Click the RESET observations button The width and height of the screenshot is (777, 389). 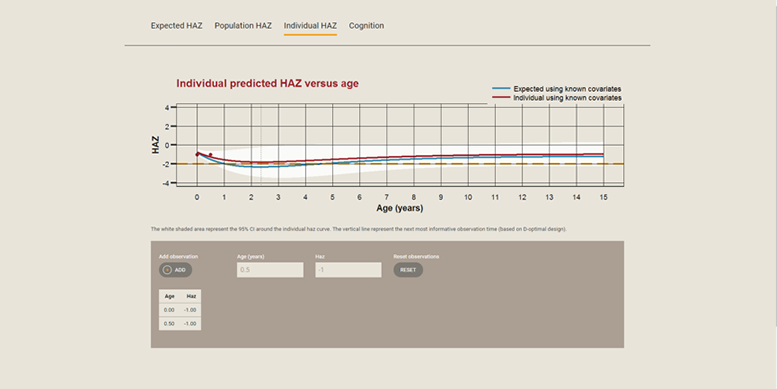tap(408, 270)
